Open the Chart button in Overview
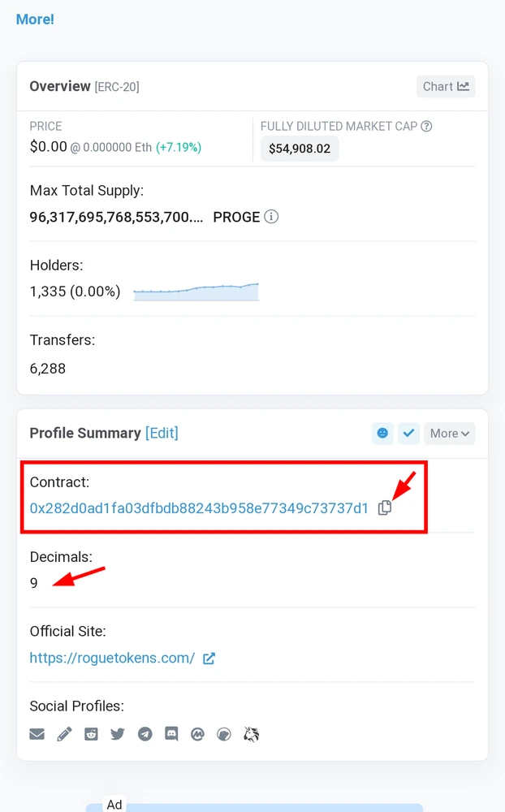 (446, 86)
